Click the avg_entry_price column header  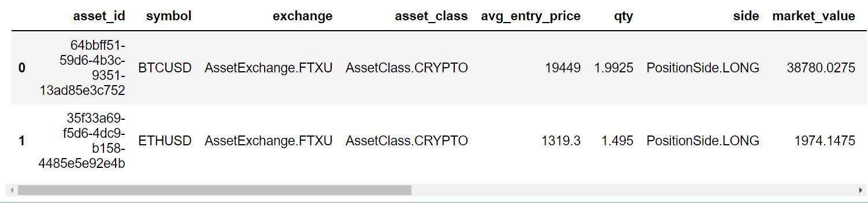click(x=531, y=16)
